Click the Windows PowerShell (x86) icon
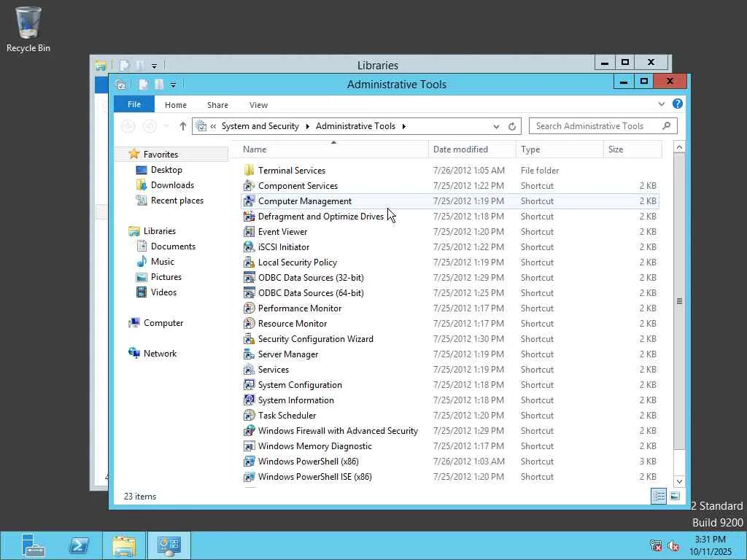 (x=249, y=461)
